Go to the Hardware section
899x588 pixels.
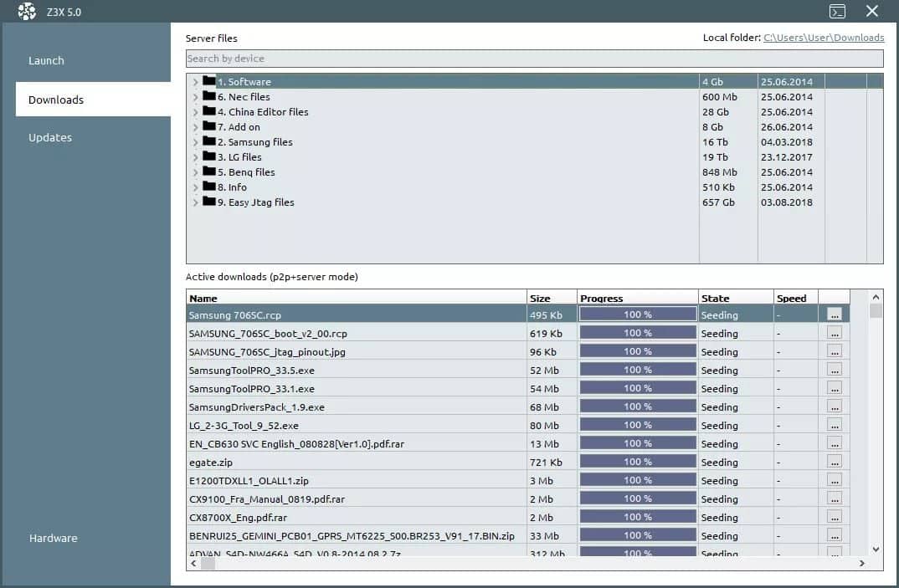coord(53,538)
